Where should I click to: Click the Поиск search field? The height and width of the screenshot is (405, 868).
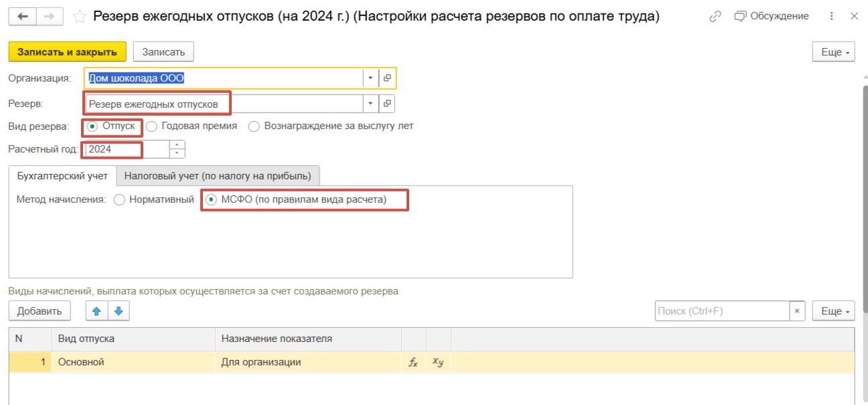(722, 311)
